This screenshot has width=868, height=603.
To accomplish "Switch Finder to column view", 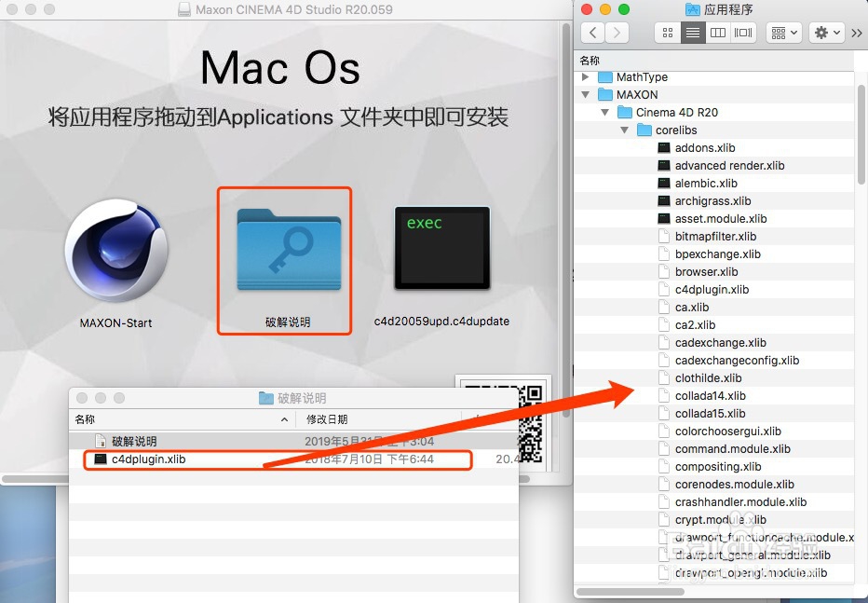I will pos(717,33).
